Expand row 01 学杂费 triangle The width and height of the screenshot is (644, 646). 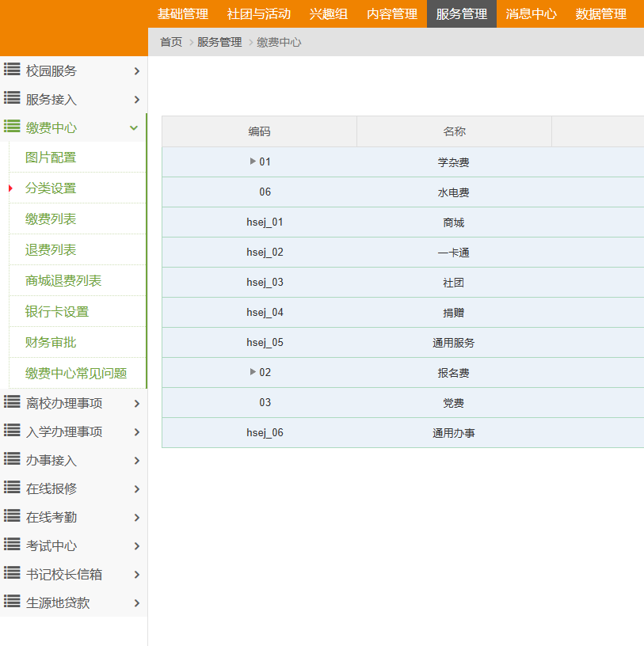click(253, 161)
